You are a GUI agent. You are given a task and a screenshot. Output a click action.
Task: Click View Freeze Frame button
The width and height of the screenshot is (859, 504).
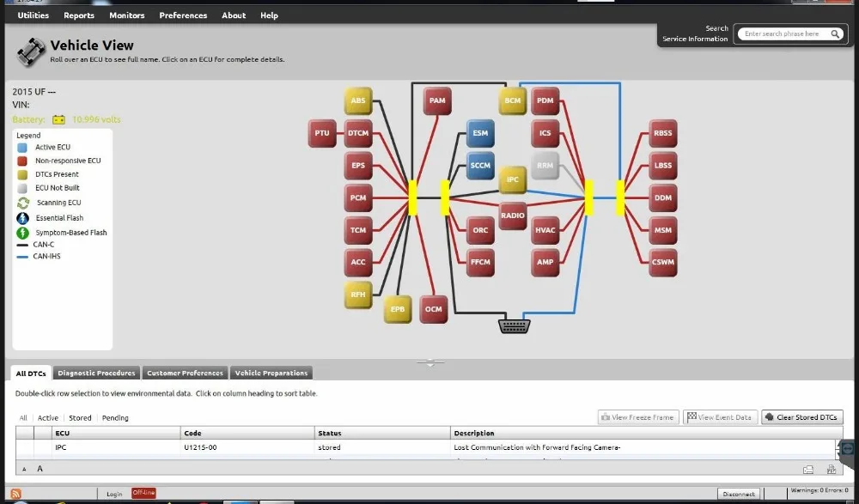(638, 417)
